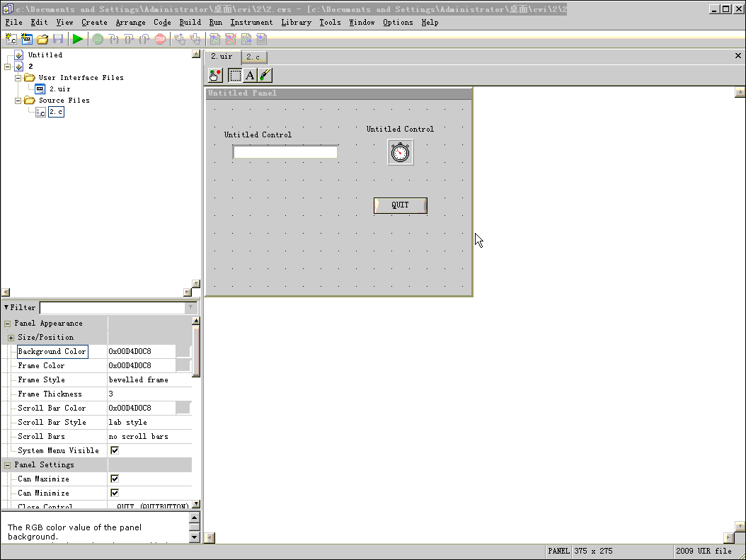
Task: Collapse the User Interface Files folder
Action: point(18,78)
